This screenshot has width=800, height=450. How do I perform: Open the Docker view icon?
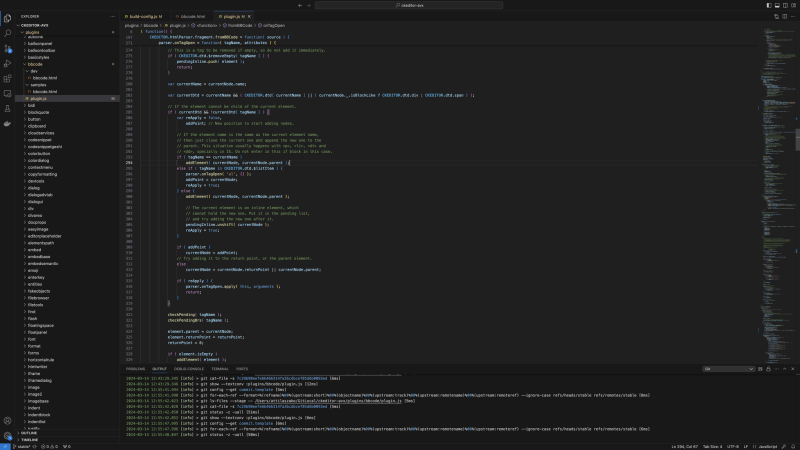[7, 123]
